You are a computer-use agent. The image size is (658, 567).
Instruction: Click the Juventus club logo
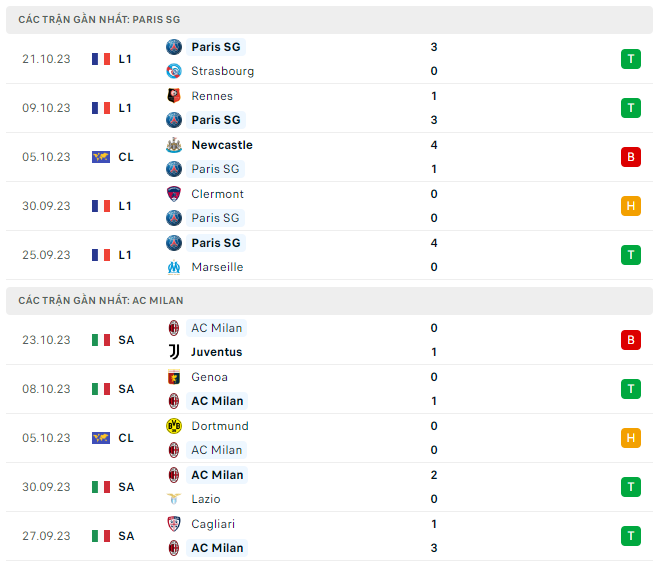[x=174, y=352]
